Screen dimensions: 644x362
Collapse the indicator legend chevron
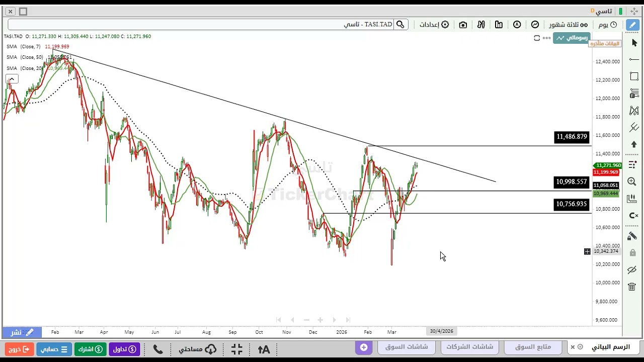click(12, 79)
